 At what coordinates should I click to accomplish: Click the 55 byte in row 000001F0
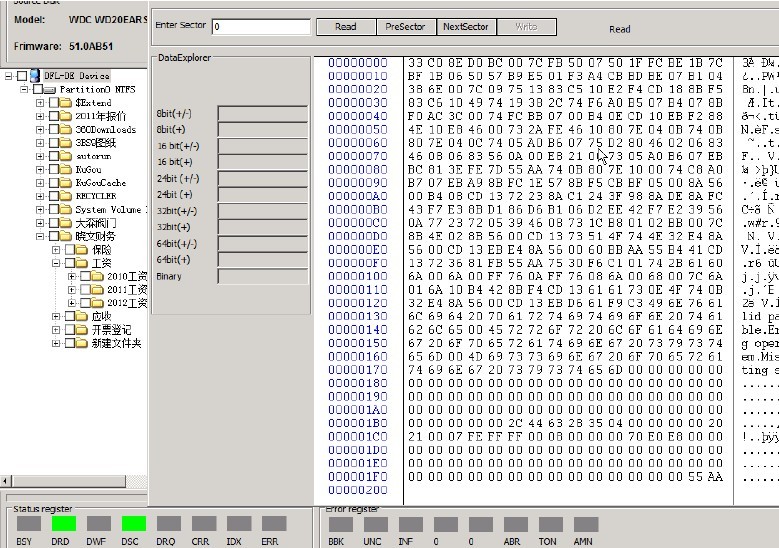[696, 477]
